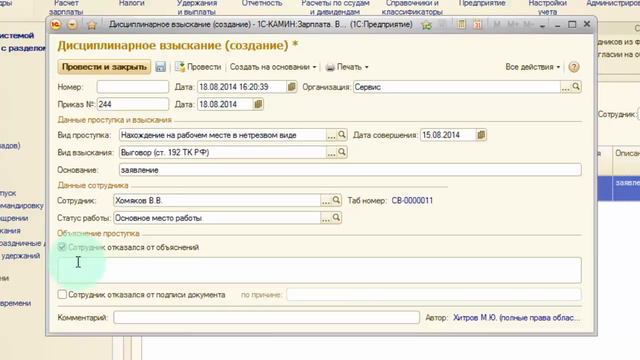Click the по причине input field
640x360 pixels.
(434, 294)
